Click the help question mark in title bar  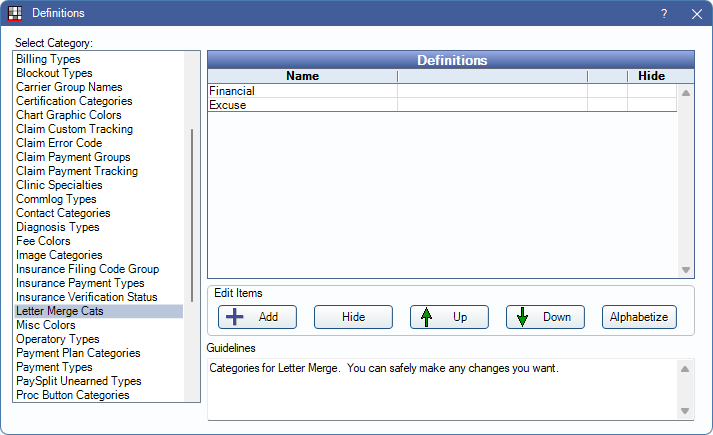point(664,14)
